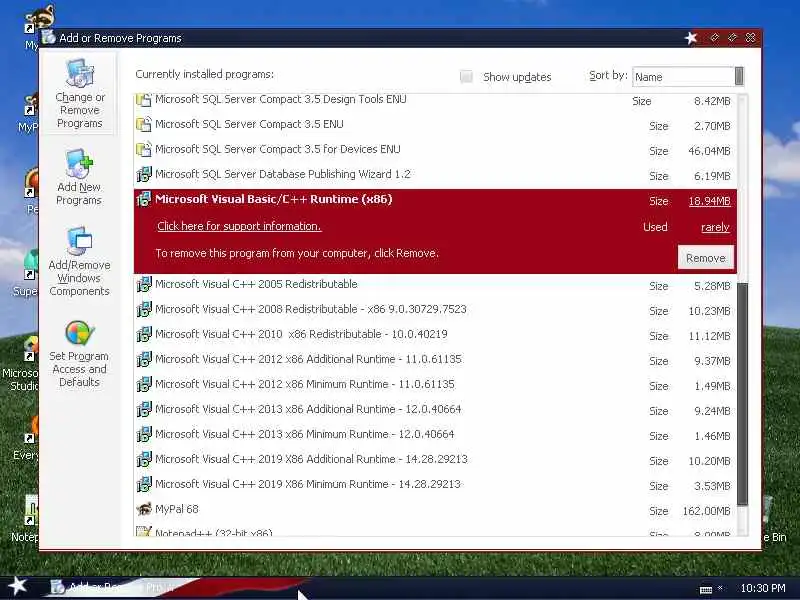Click icon of Database Publishing Wizard 1.2
This screenshot has height=600, width=800.
144,174
